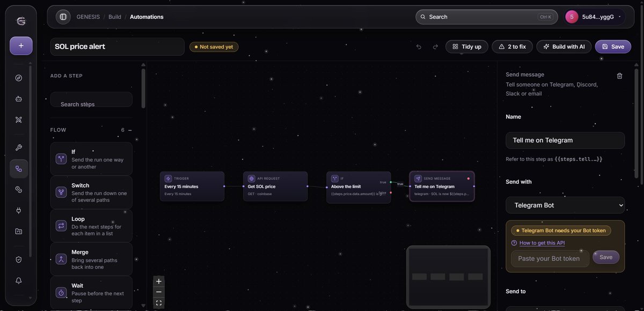Click the Wait step timer icon

(x=61, y=293)
